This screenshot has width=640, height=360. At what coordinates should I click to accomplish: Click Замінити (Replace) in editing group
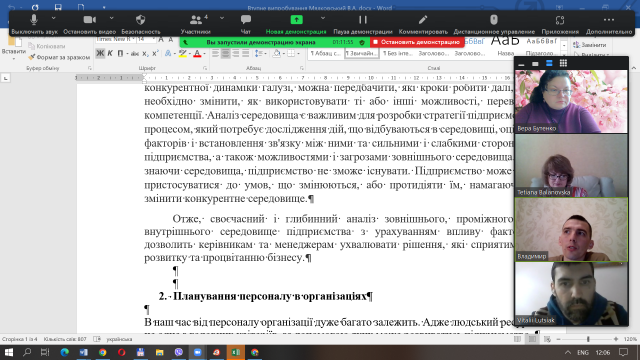[590, 45]
